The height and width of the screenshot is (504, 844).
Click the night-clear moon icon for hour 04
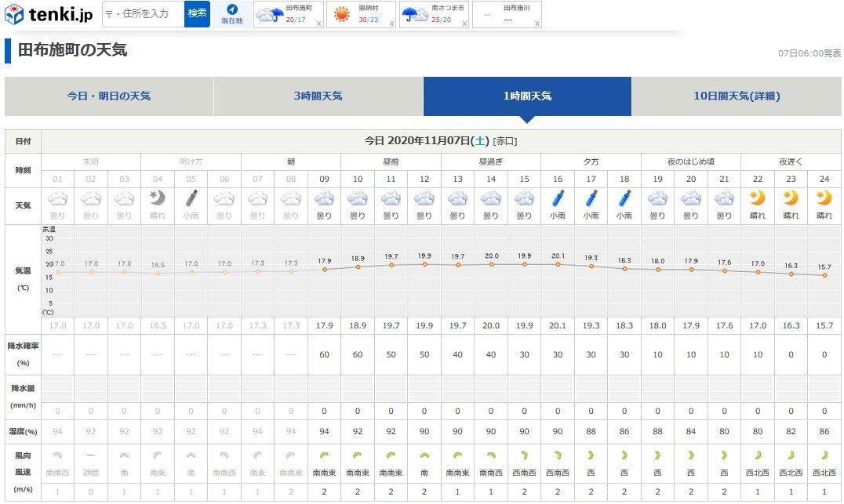(x=157, y=198)
